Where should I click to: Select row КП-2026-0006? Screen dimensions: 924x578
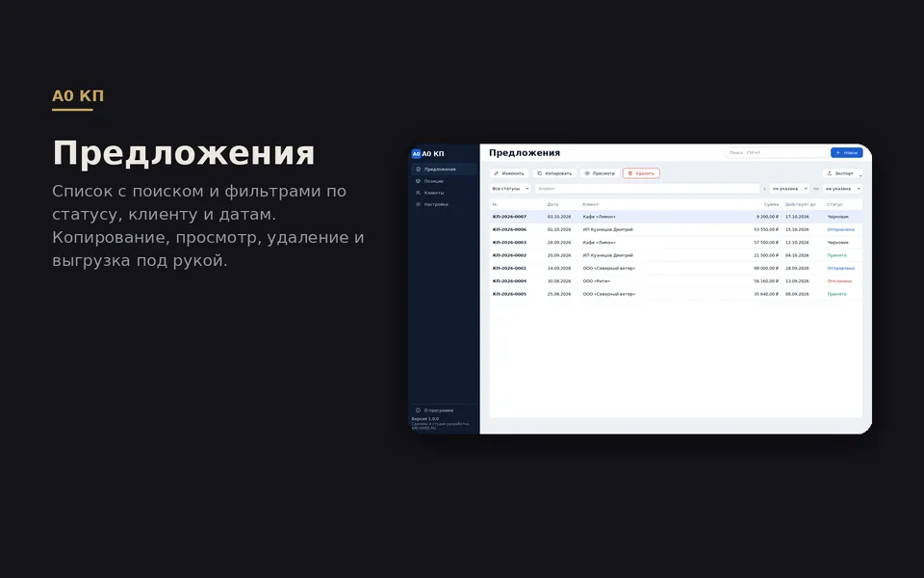(x=676, y=229)
